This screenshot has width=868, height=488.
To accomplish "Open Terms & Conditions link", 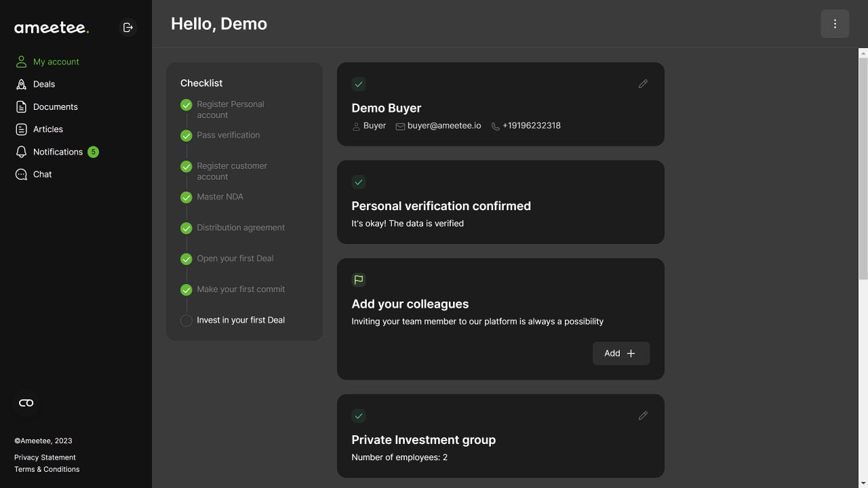I will click(x=47, y=469).
